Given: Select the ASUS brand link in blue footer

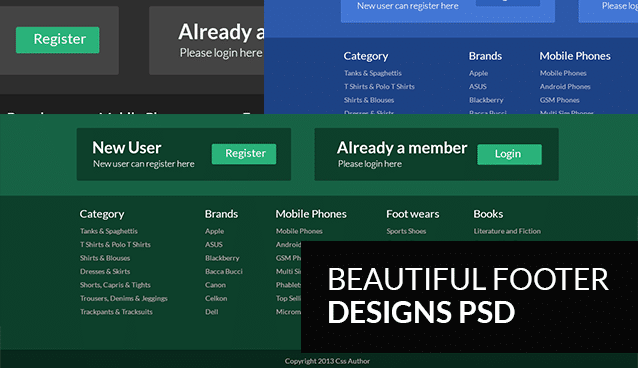Looking at the screenshot, I should (478, 86).
